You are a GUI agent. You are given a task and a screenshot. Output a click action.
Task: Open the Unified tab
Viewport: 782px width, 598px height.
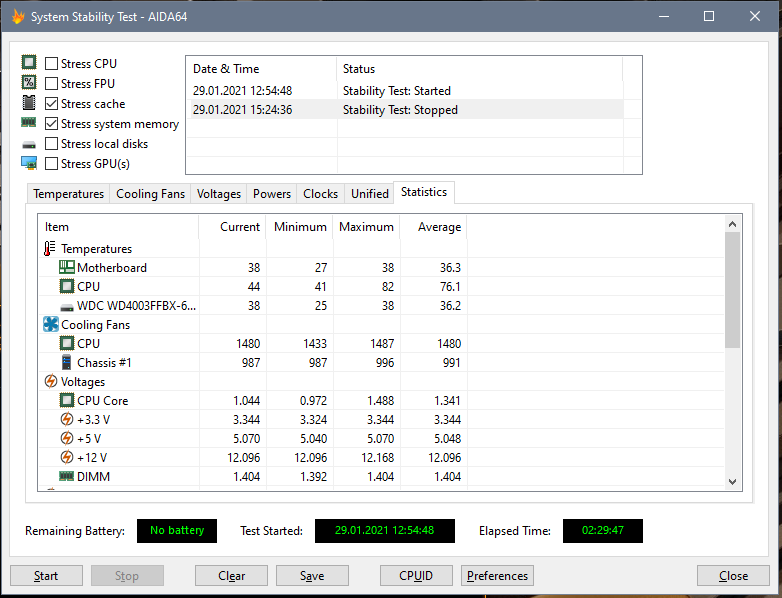[370, 194]
